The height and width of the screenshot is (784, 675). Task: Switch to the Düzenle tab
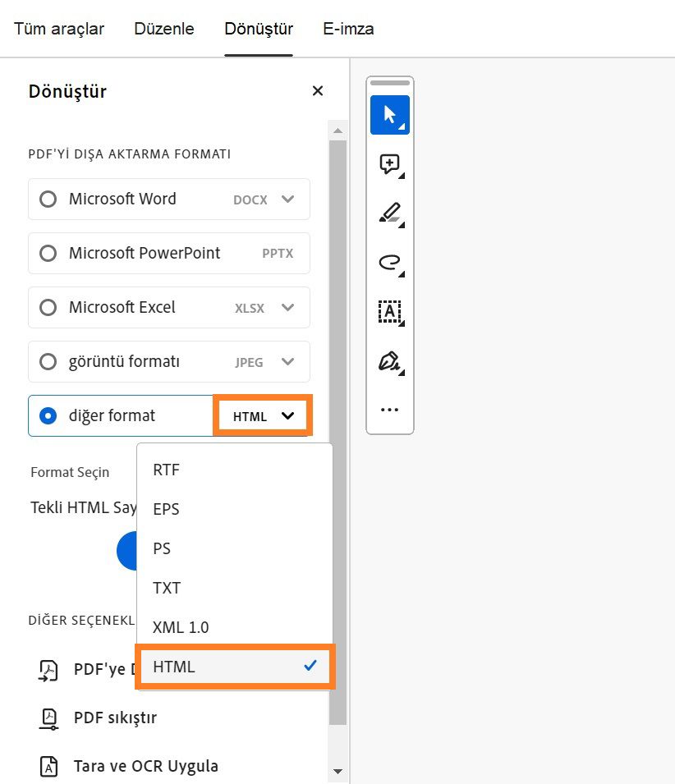pyautogui.click(x=163, y=28)
